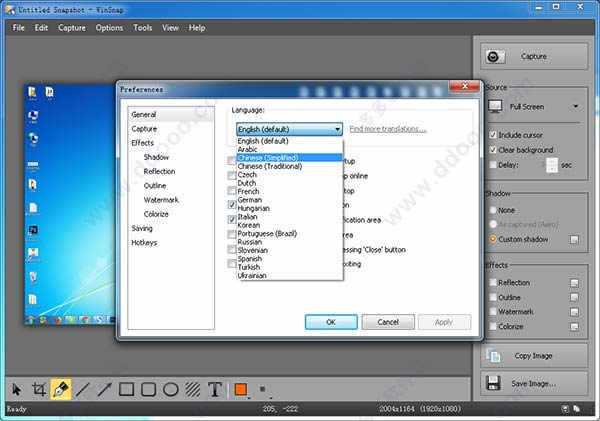The width and height of the screenshot is (600, 421).
Task: Open the File menu
Action: 18,28
